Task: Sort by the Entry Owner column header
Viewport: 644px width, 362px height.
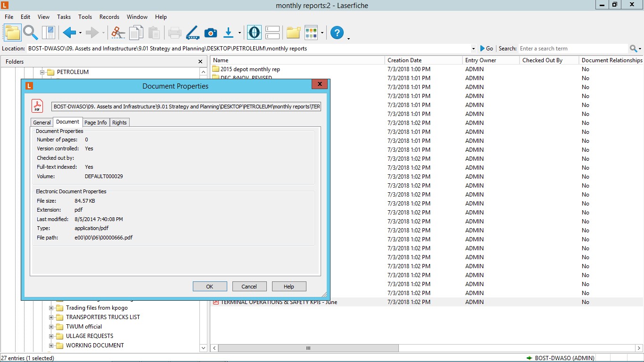Action: pyautogui.click(x=491, y=60)
